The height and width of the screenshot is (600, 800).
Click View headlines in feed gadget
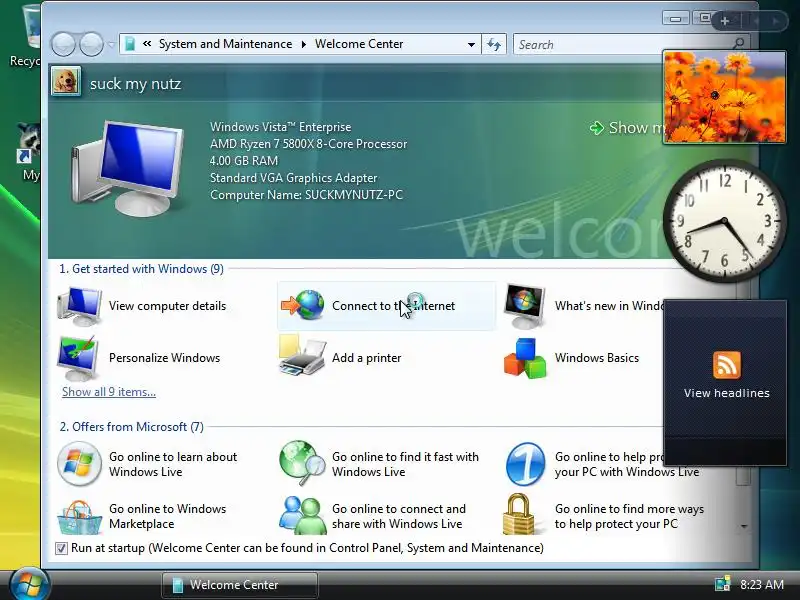pos(727,393)
